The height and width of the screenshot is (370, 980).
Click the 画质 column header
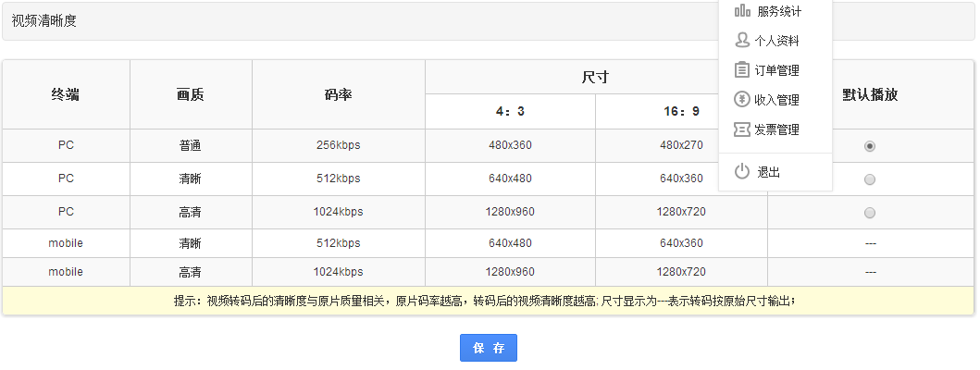(x=191, y=94)
